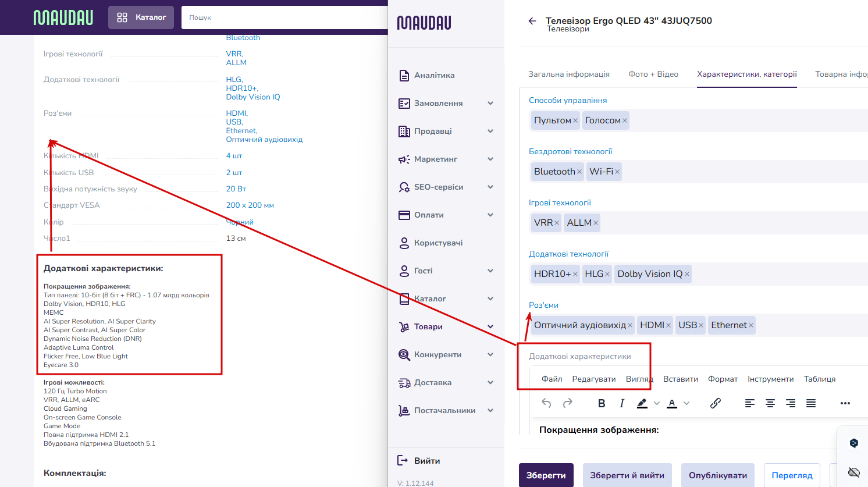Apply text color with the A button
Image resolution: width=868 pixels, height=487 pixels.
672,403
